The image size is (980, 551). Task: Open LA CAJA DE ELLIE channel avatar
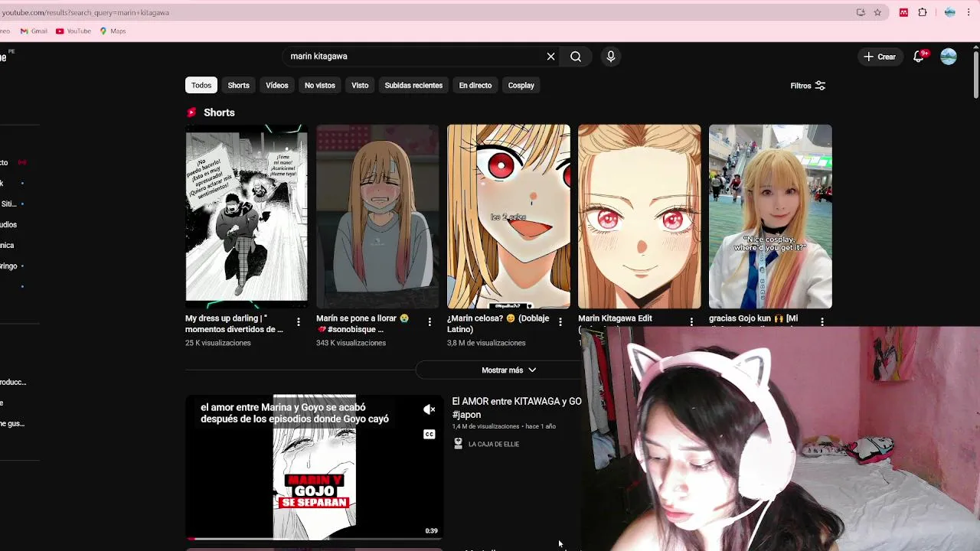click(x=458, y=444)
